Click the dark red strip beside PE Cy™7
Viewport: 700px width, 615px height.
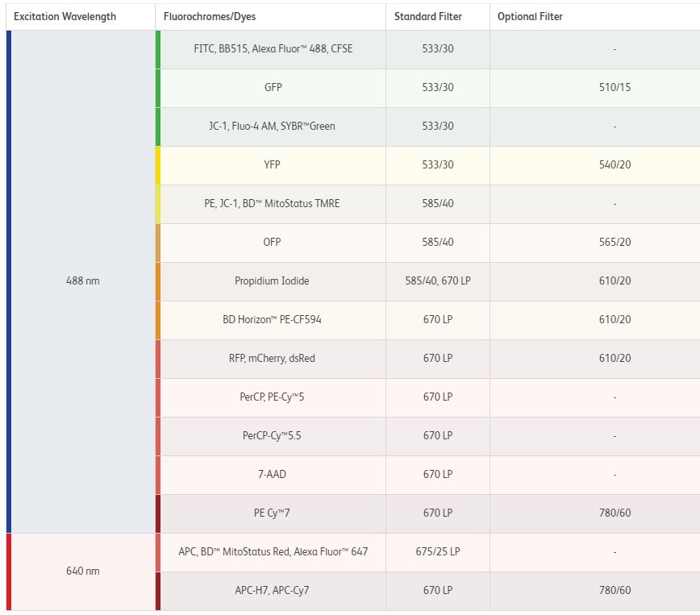tap(158, 513)
